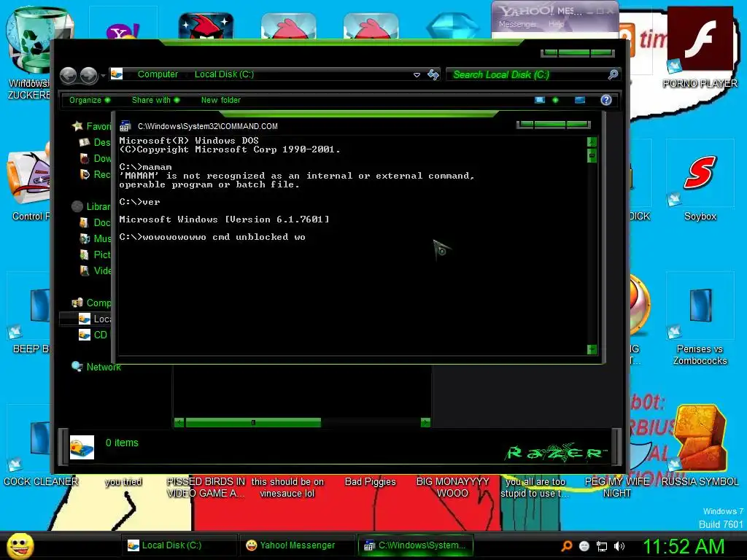Open view options dropdown next to views icon
Image resolution: width=747 pixels, height=560 pixels.
click(x=555, y=100)
